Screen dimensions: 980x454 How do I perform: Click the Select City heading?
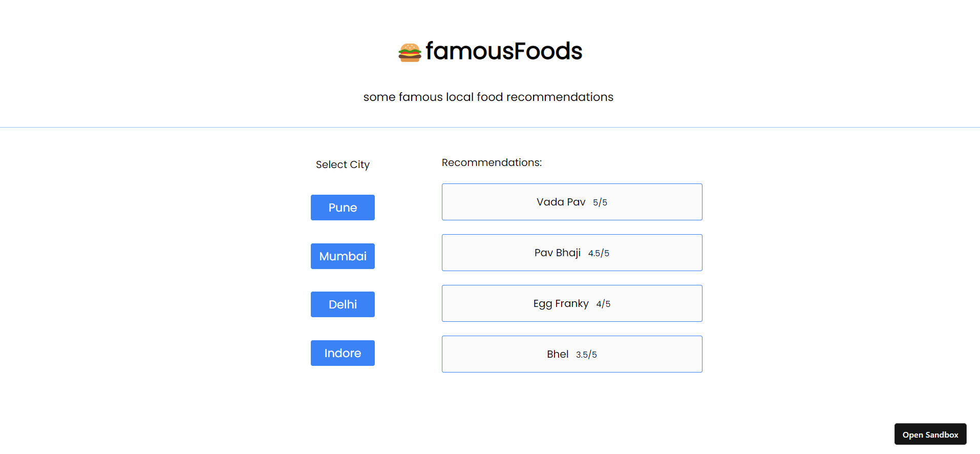point(342,164)
